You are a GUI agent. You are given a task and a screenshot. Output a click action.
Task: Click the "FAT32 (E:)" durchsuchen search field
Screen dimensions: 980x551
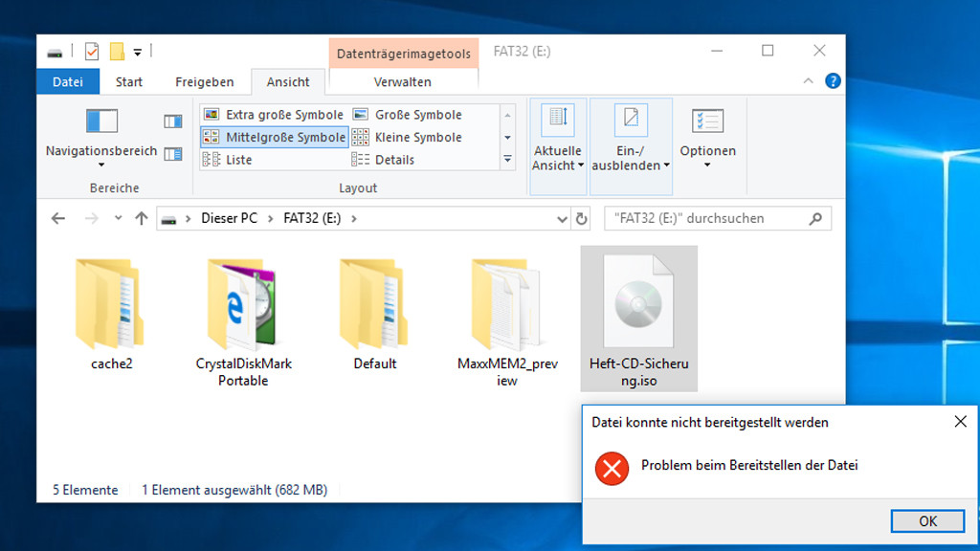click(x=718, y=218)
